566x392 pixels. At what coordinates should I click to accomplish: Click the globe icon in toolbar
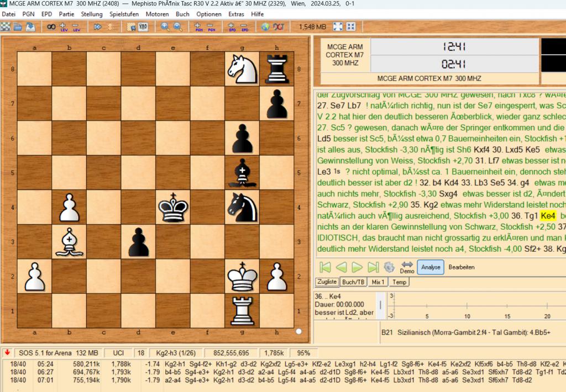point(265,27)
